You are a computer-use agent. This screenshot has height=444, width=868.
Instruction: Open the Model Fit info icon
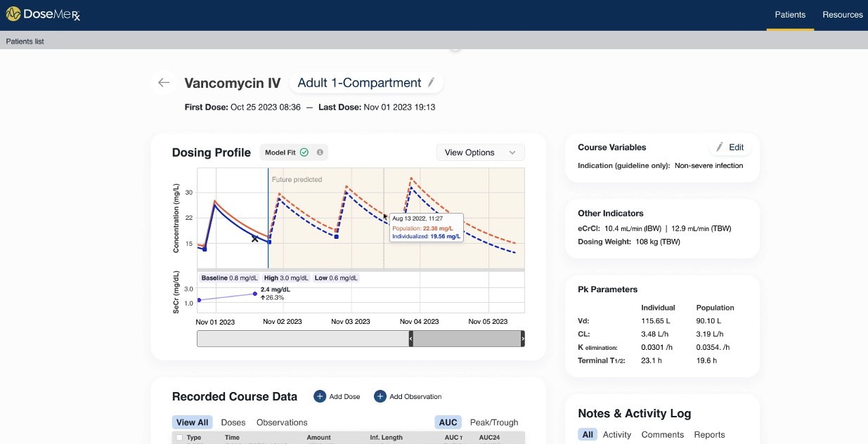point(320,152)
